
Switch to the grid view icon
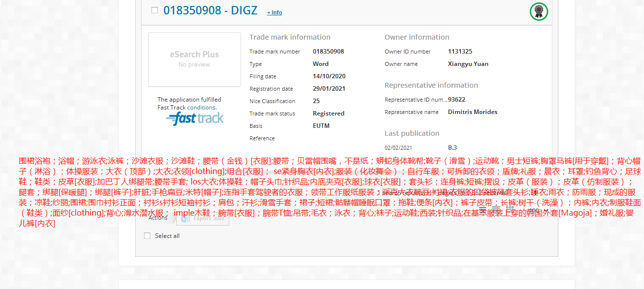(510, 210)
